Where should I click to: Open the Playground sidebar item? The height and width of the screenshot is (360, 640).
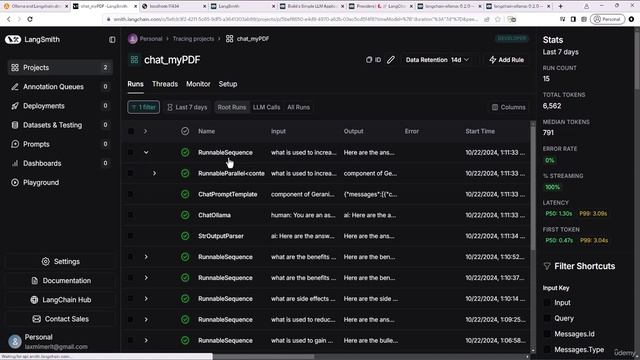tap(60, 182)
